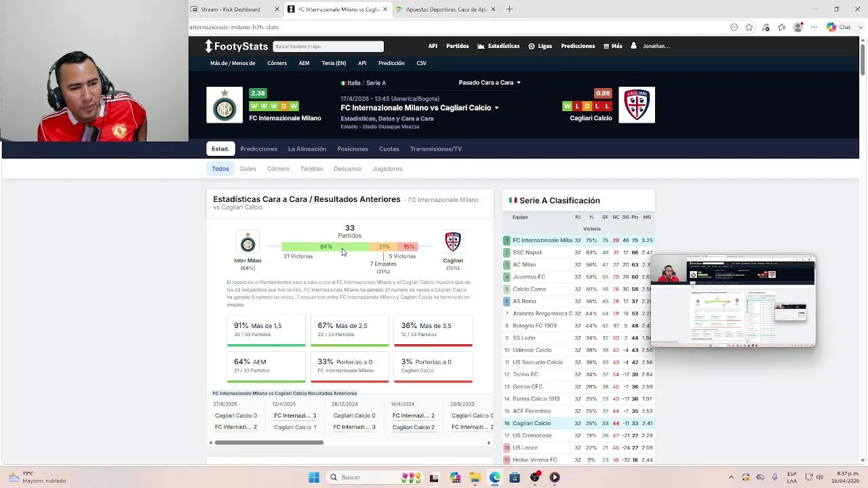Click the Buscar Equipos y Ligas search field
This screenshot has width=868, height=488.
(x=328, y=46)
